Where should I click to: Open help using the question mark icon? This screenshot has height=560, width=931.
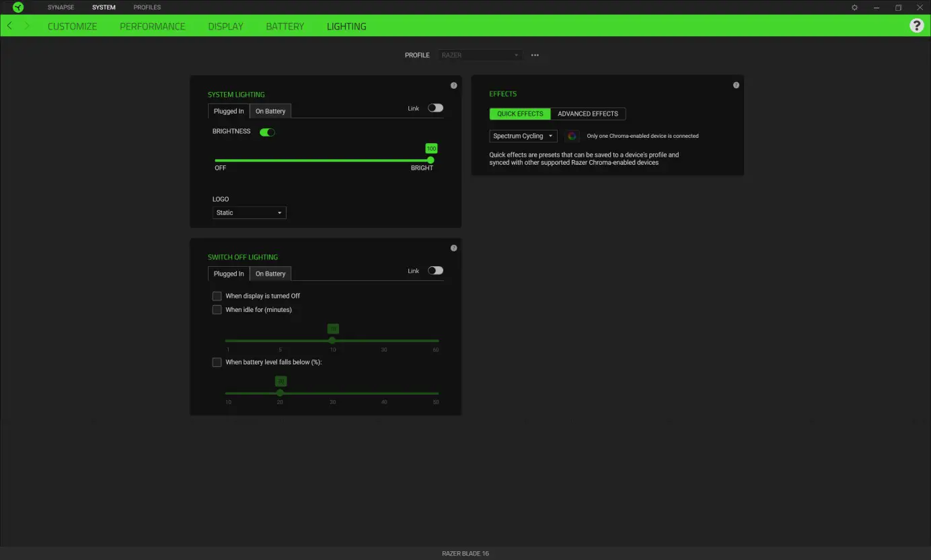917,26
